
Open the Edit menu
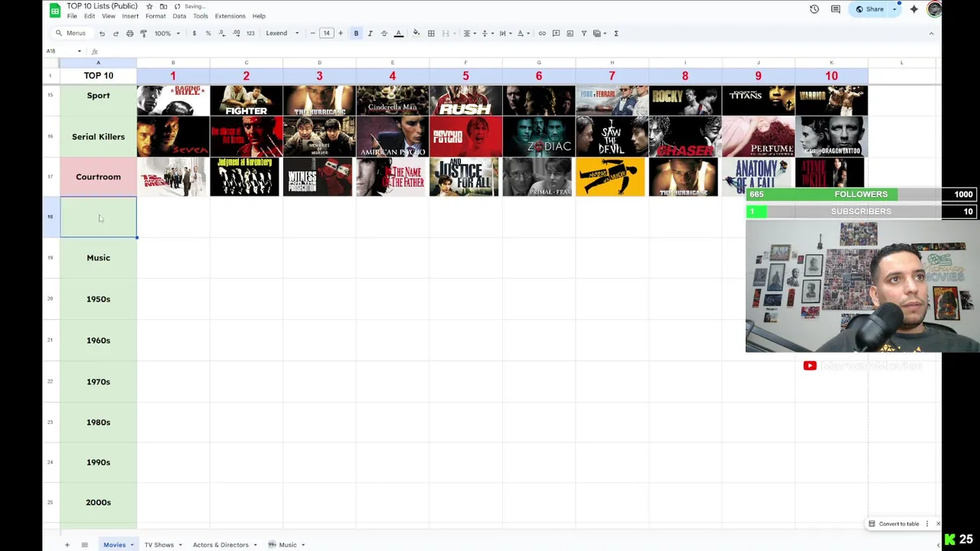[90, 16]
